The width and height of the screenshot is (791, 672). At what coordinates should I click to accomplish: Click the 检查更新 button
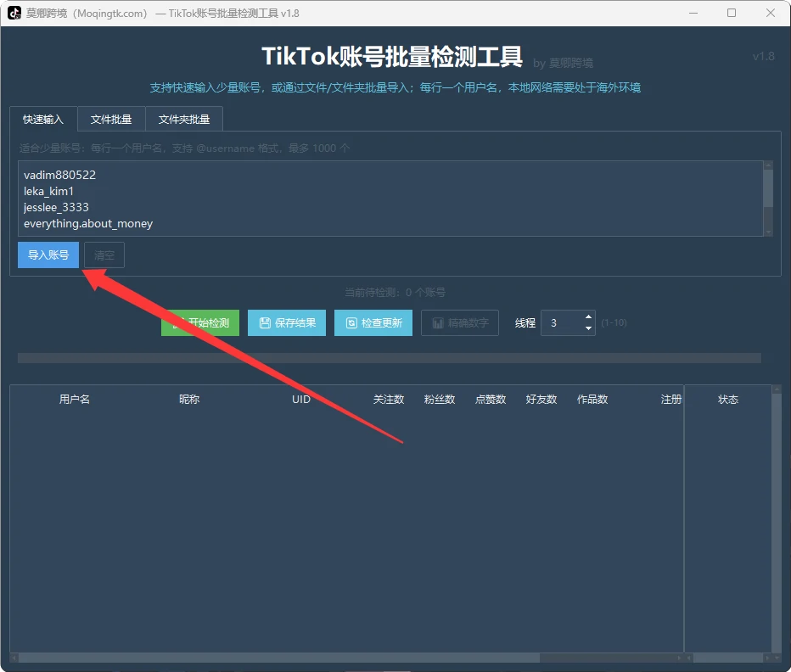point(373,323)
